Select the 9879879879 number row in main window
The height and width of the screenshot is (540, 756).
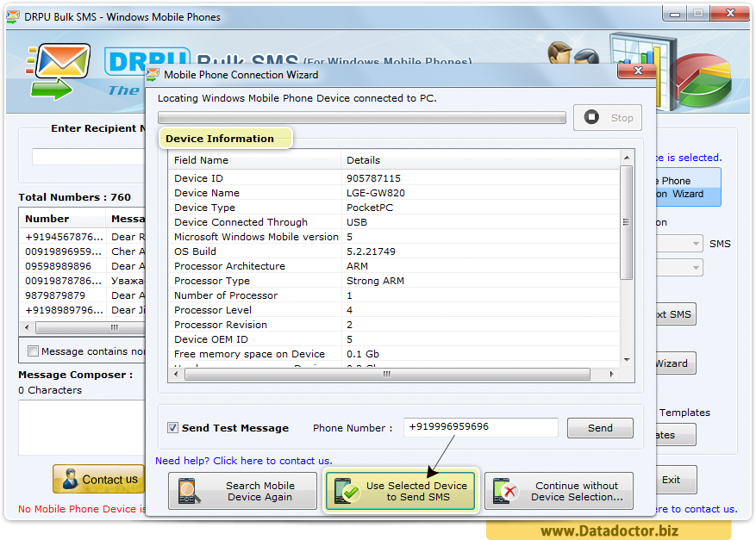tap(83, 295)
